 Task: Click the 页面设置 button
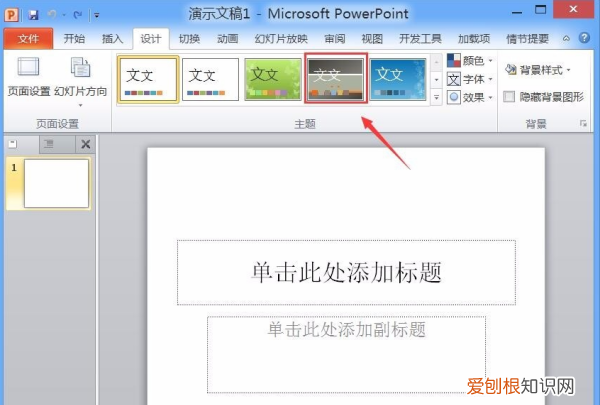(29, 76)
